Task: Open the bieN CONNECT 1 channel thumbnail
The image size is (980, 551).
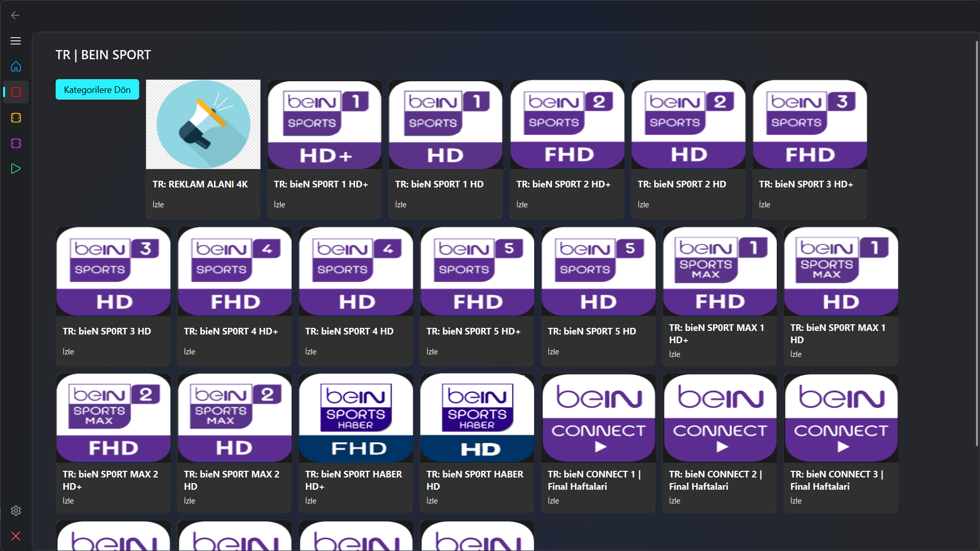Action: pyautogui.click(x=598, y=418)
